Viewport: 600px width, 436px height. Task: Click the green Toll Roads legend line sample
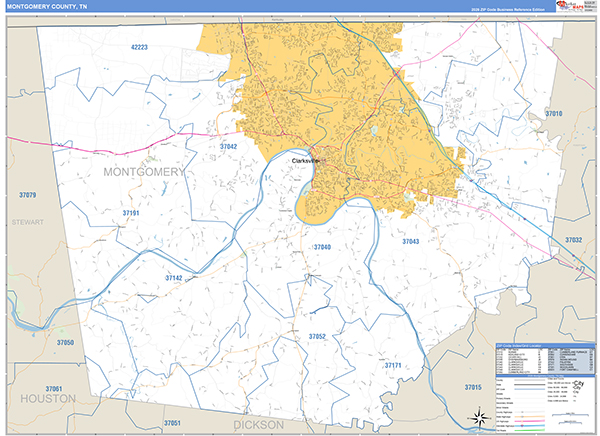pos(530,430)
